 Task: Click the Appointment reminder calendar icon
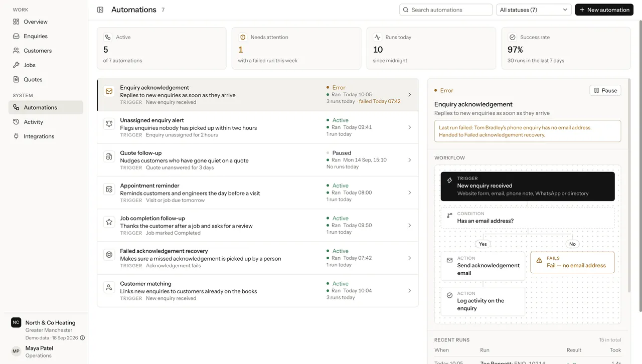point(109,189)
